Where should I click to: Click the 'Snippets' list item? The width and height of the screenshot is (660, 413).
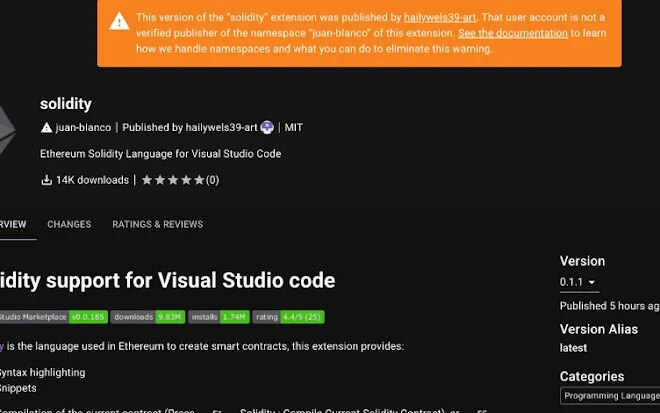(x=18, y=388)
